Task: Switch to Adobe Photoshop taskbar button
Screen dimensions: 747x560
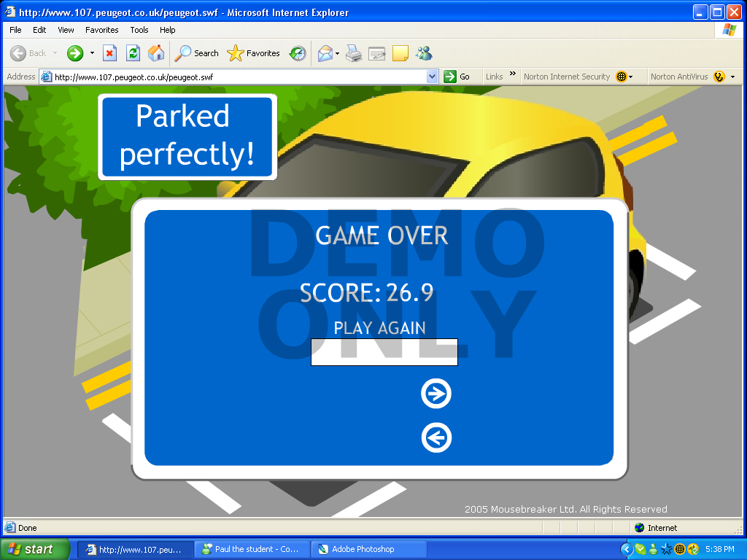Action: 368,549
